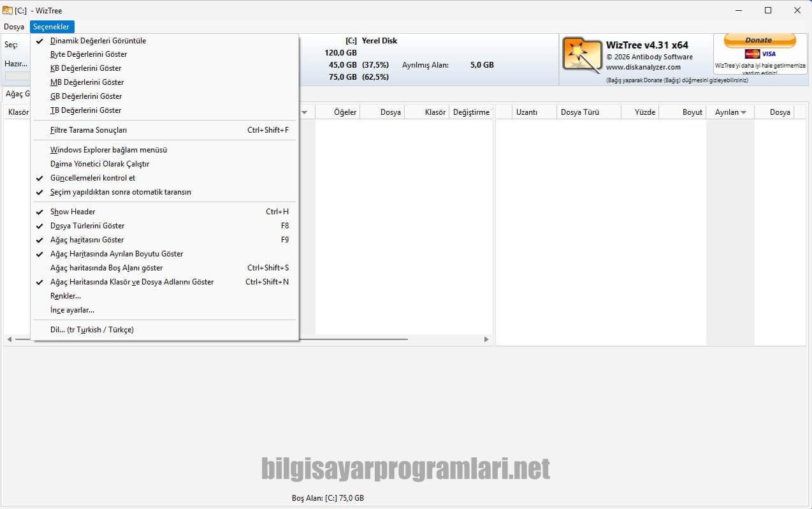Open Dil... (tr Turkish / Türkçe)
Viewport: 812px width, 509px height.
(x=164, y=330)
